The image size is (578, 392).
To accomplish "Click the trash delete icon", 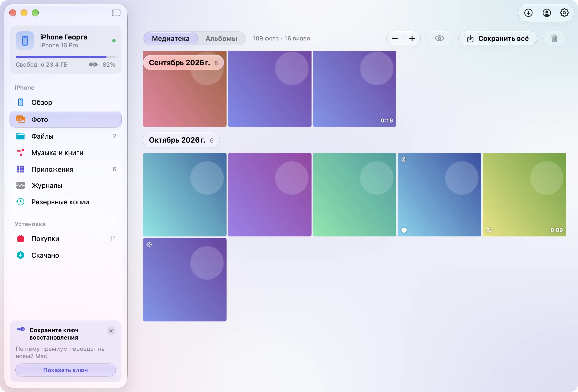I will tap(554, 38).
